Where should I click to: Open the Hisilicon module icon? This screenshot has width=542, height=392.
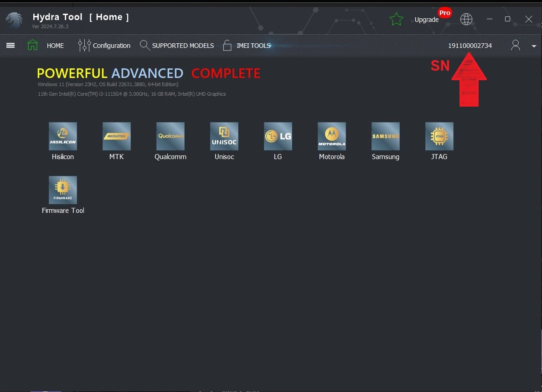coord(63,136)
